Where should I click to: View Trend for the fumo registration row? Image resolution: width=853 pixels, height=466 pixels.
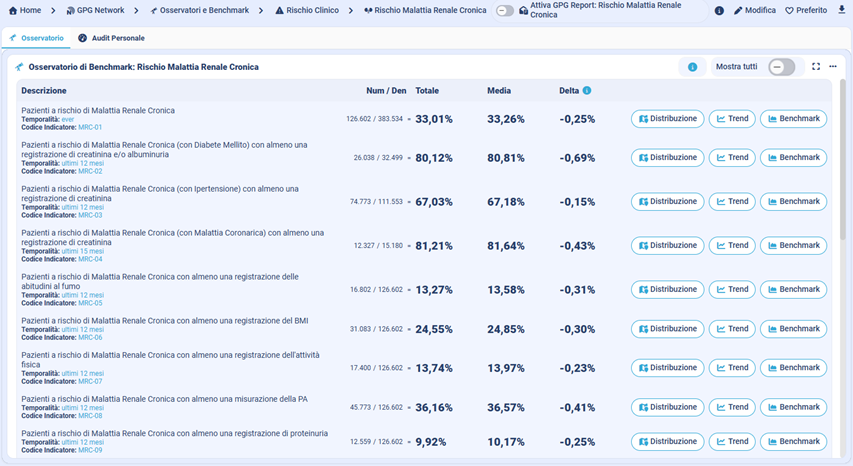pyautogui.click(x=732, y=289)
